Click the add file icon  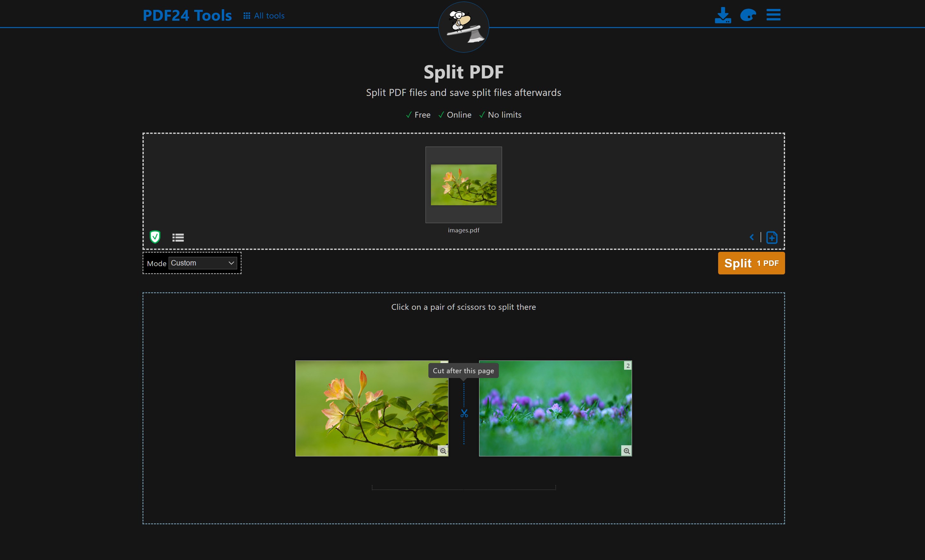[772, 237]
